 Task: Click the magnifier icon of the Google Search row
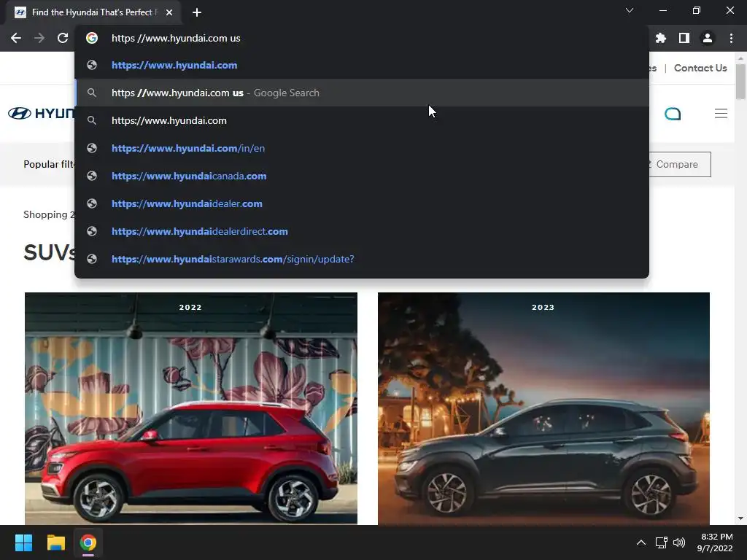click(92, 93)
